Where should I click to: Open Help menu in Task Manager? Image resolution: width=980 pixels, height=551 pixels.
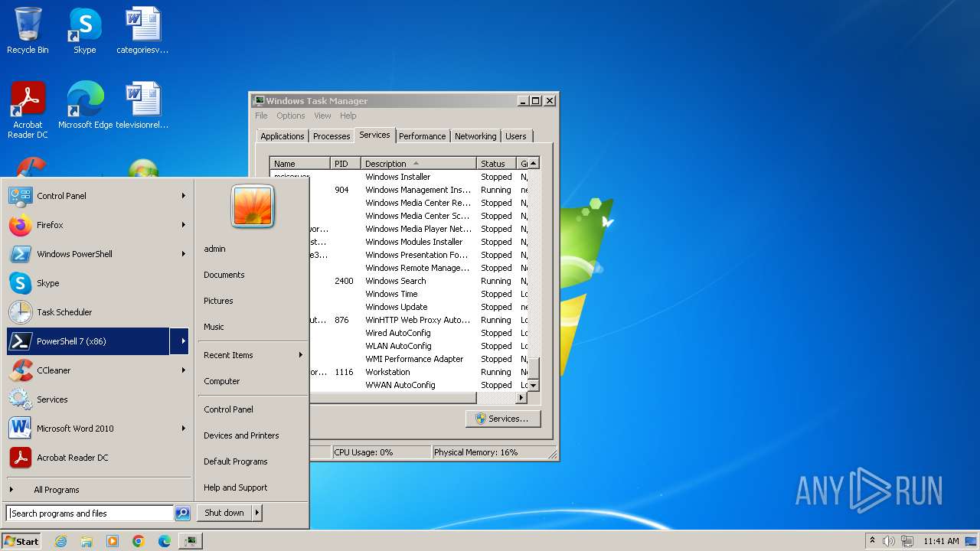tap(348, 116)
